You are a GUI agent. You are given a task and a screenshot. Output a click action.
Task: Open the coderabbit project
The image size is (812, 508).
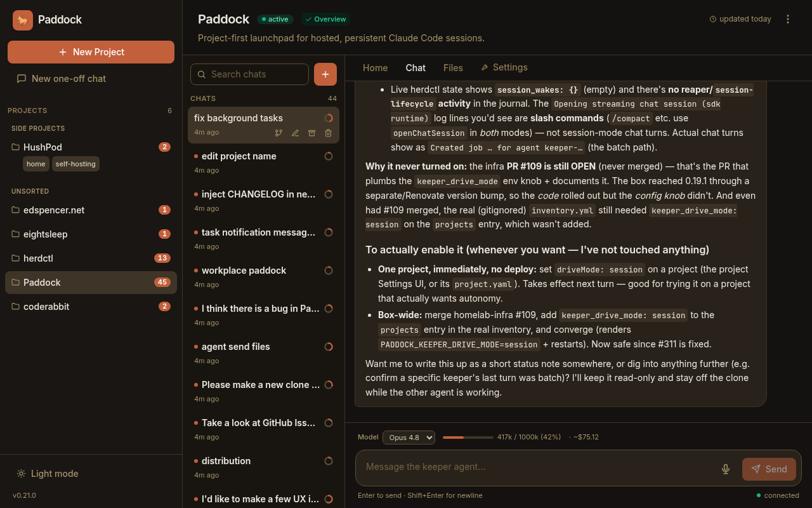[x=91, y=307]
